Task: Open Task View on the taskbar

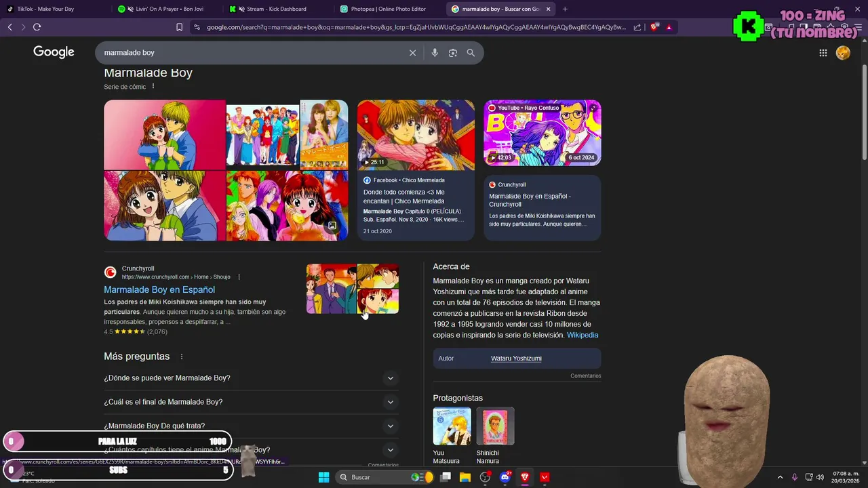Action: tap(446, 477)
